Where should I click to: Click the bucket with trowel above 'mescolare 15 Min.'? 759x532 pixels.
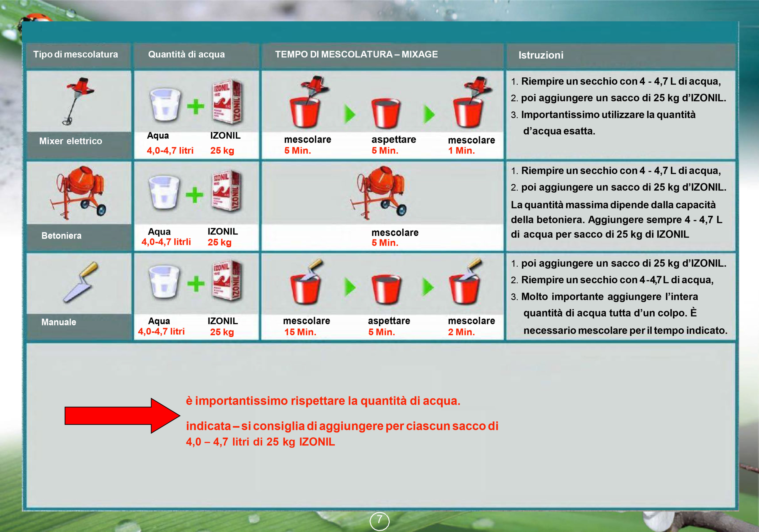pyautogui.click(x=307, y=281)
